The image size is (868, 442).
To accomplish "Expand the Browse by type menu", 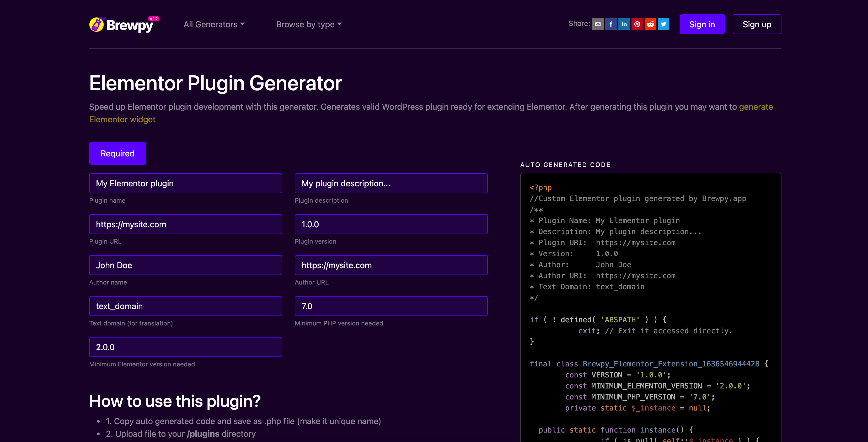I will point(309,24).
